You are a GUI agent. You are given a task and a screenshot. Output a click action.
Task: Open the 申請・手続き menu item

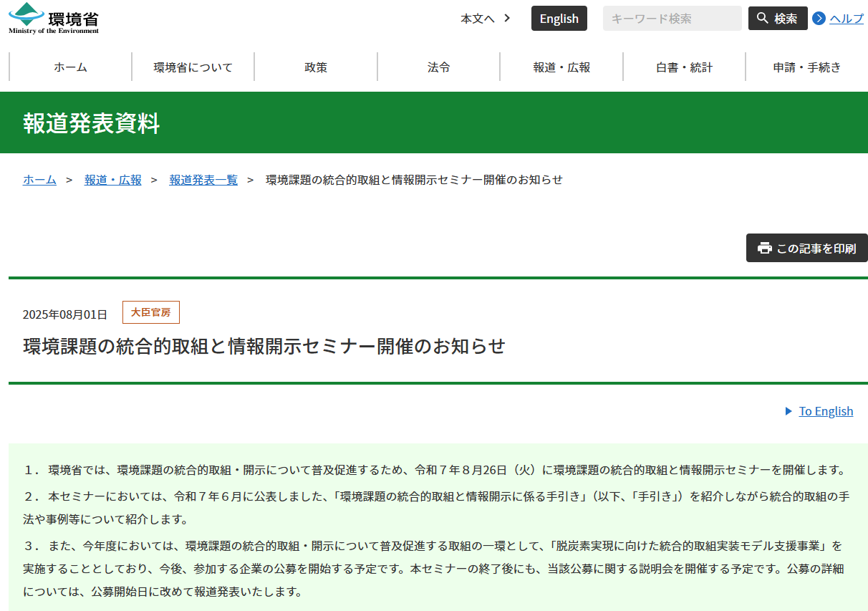pos(806,67)
